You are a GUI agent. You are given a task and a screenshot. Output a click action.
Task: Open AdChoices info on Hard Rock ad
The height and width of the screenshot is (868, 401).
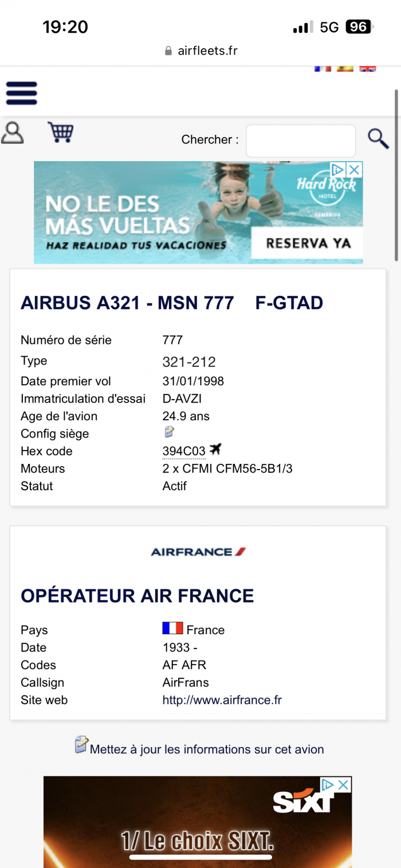(x=338, y=169)
